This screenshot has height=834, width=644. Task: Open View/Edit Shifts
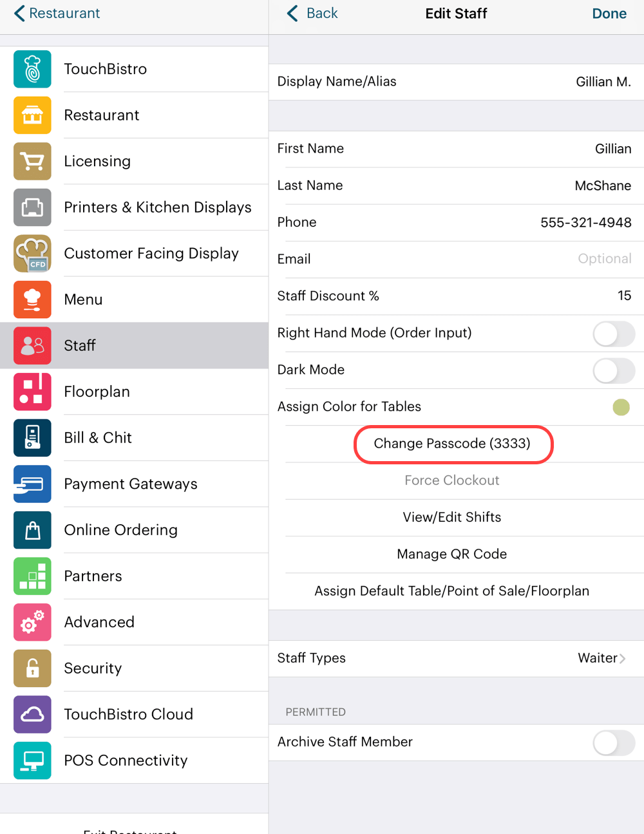point(452,517)
